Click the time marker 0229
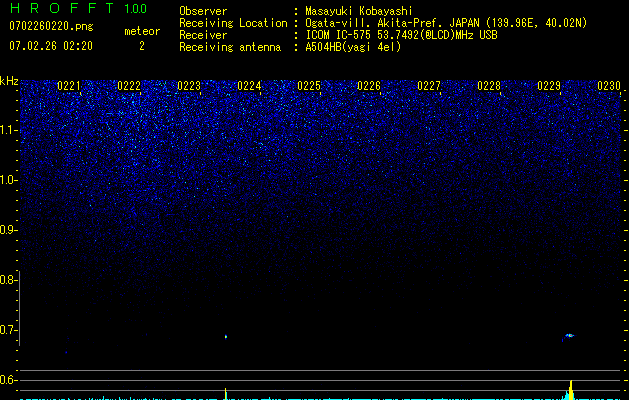The height and width of the screenshot is (400, 629). point(549,86)
